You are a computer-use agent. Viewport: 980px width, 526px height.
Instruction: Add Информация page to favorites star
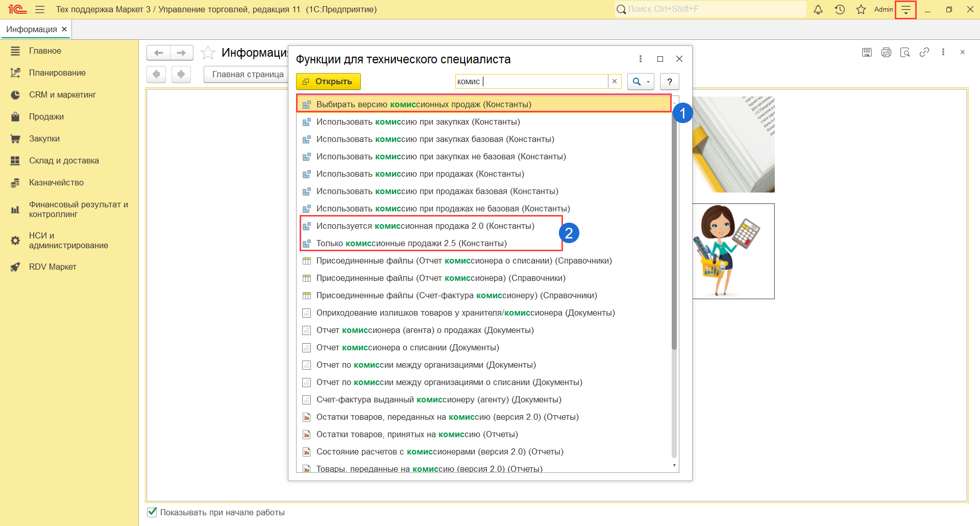click(x=208, y=53)
